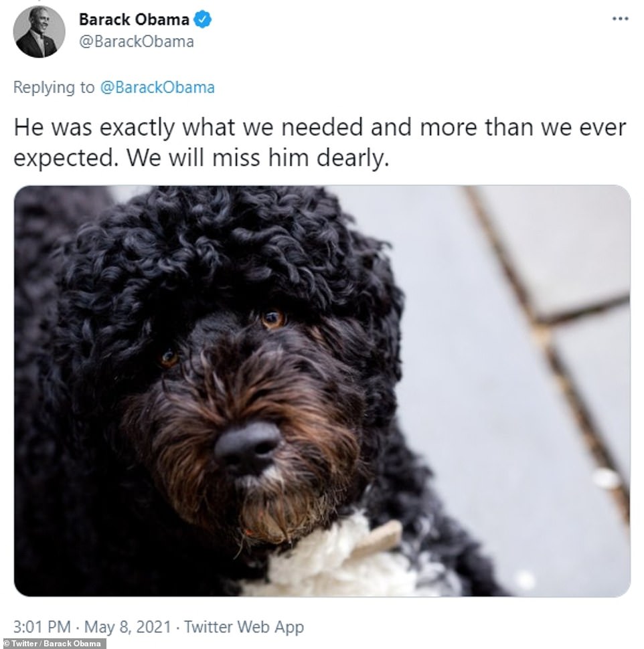
Task: Click the Twitter Web App source label
Action: point(244,627)
